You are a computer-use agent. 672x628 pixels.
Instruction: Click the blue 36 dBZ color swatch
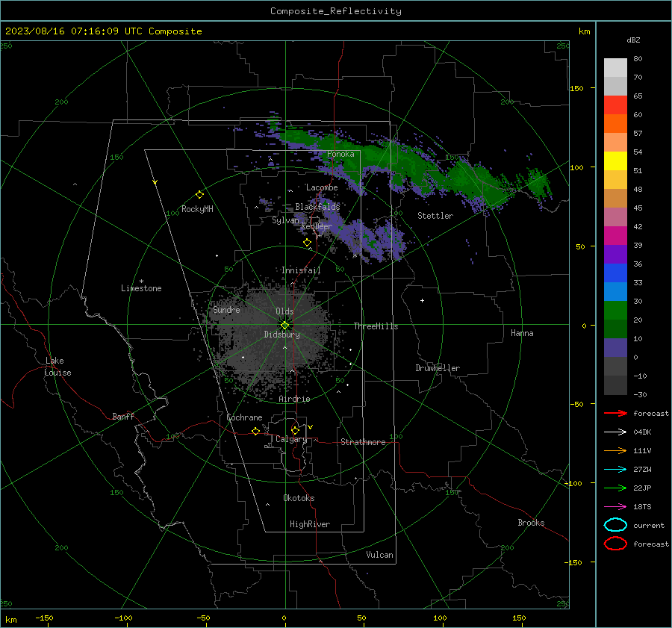tap(615, 273)
